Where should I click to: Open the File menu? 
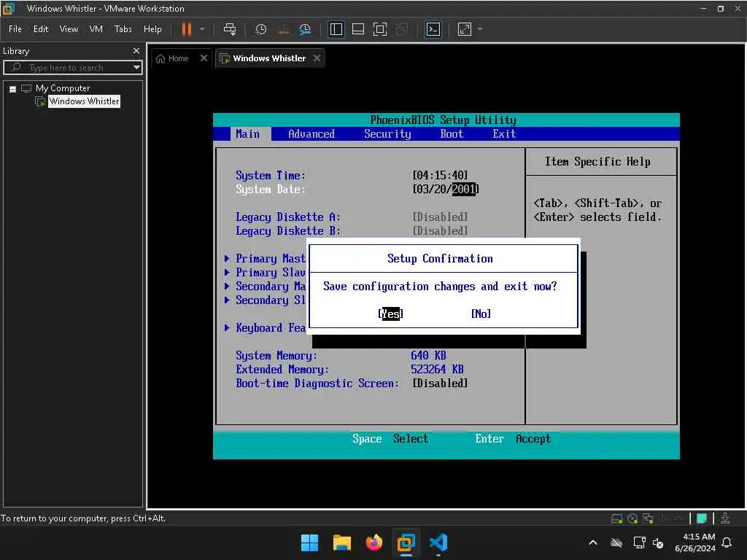point(15,29)
